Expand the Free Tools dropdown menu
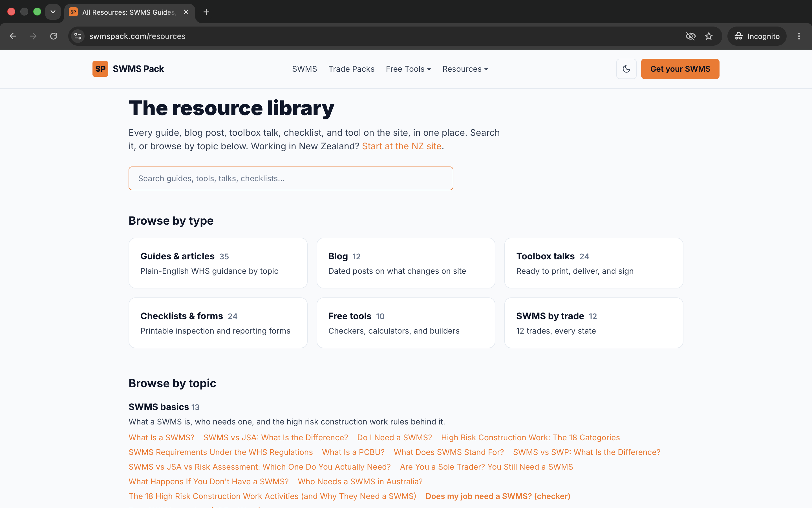Viewport: 812px width, 508px height. [x=408, y=69]
